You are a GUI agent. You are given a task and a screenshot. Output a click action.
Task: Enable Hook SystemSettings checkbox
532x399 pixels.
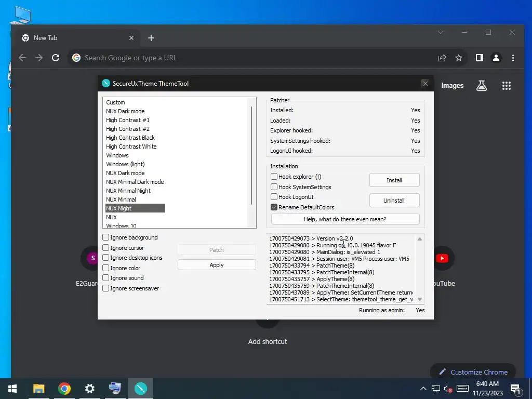(274, 187)
